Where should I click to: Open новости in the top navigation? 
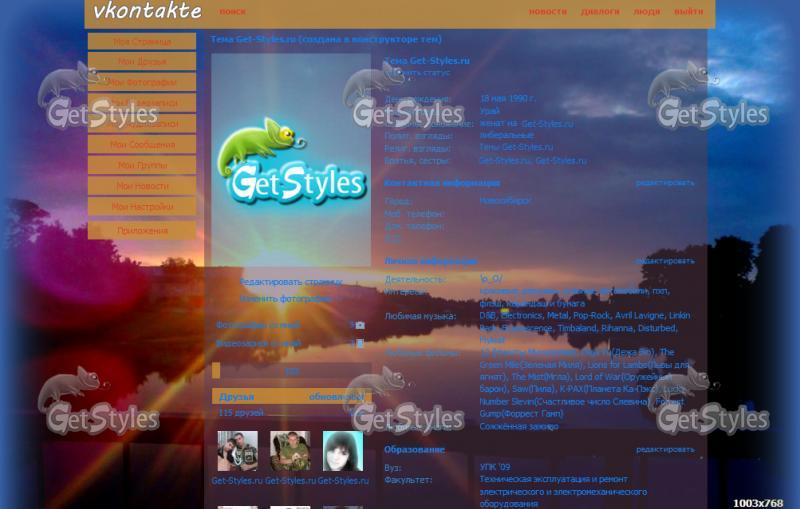pyautogui.click(x=547, y=12)
